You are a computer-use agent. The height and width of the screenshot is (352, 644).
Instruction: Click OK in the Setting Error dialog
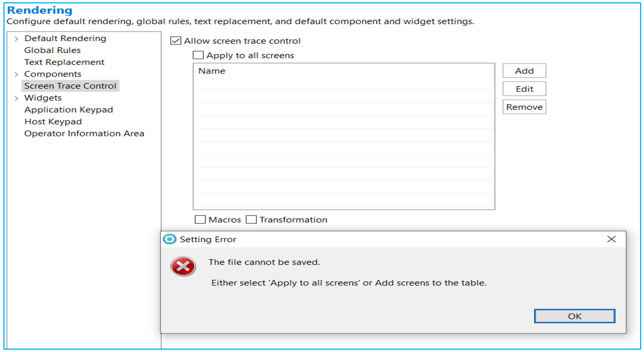(574, 316)
